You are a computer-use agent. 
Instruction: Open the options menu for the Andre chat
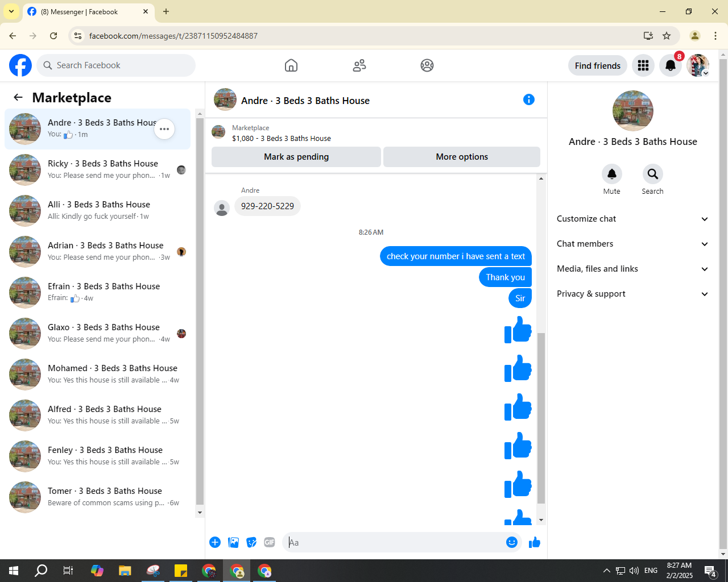pos(164,129)
